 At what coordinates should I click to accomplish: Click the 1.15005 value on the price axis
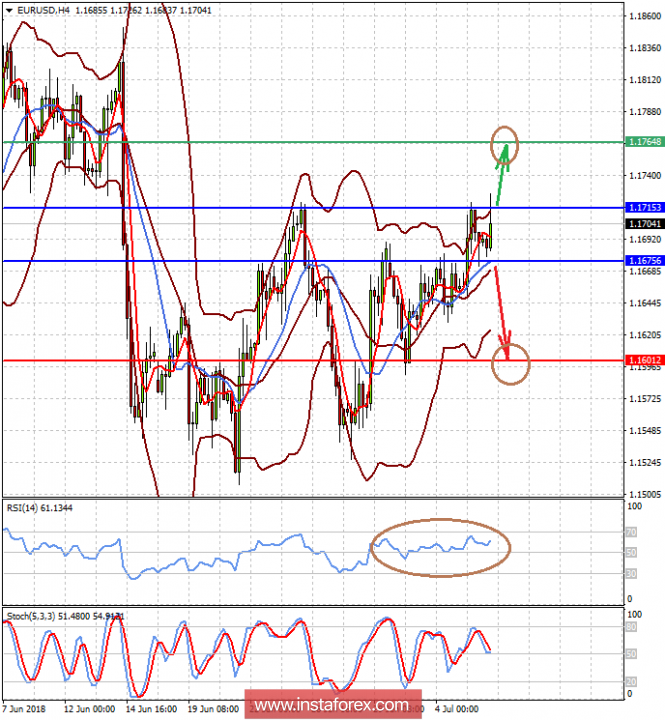[x=645, y=495]
